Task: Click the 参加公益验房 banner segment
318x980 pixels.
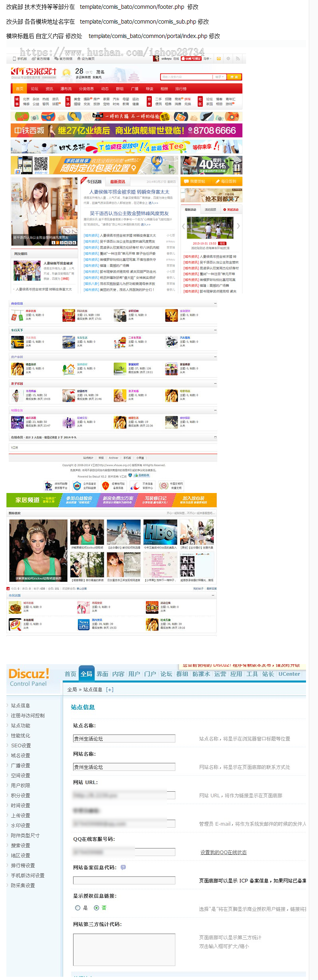Action: click(x=79, y=500)
